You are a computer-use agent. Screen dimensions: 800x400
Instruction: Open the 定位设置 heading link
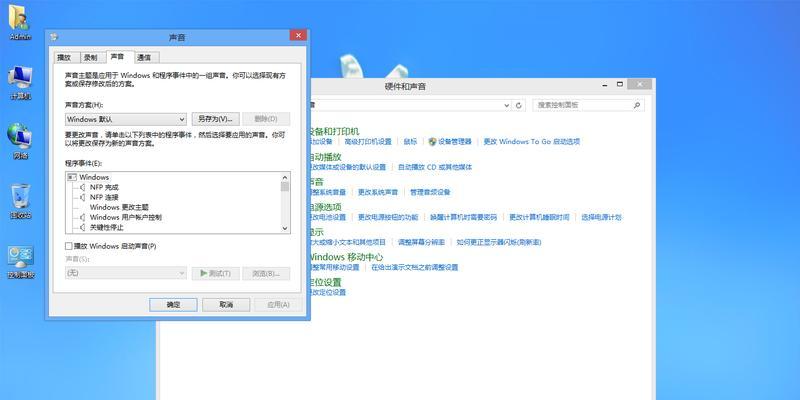326,282
